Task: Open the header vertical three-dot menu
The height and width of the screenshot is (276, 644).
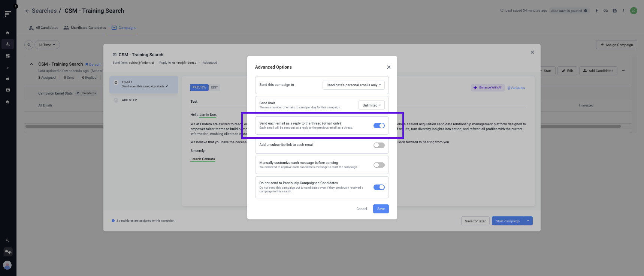Action: point(623,11)
